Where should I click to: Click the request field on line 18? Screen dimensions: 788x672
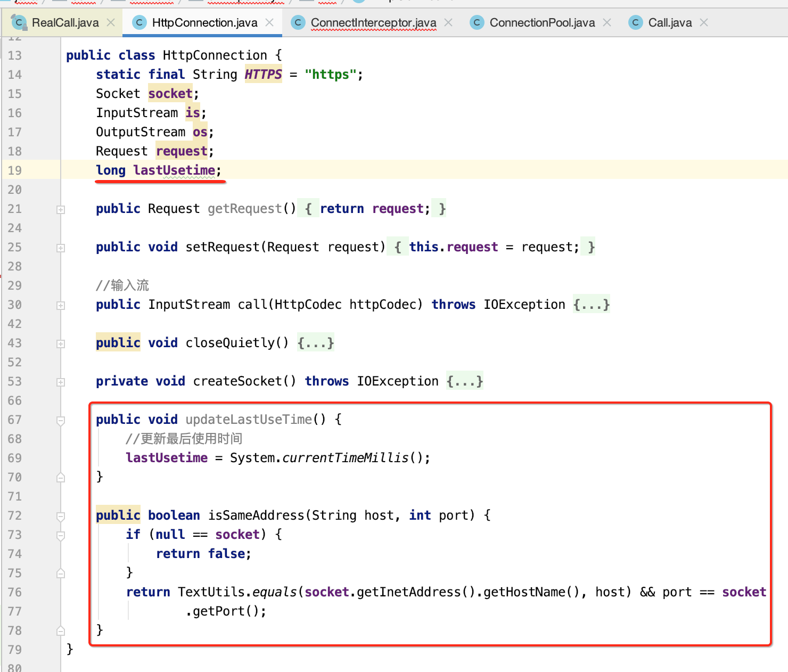click(182, 151)
